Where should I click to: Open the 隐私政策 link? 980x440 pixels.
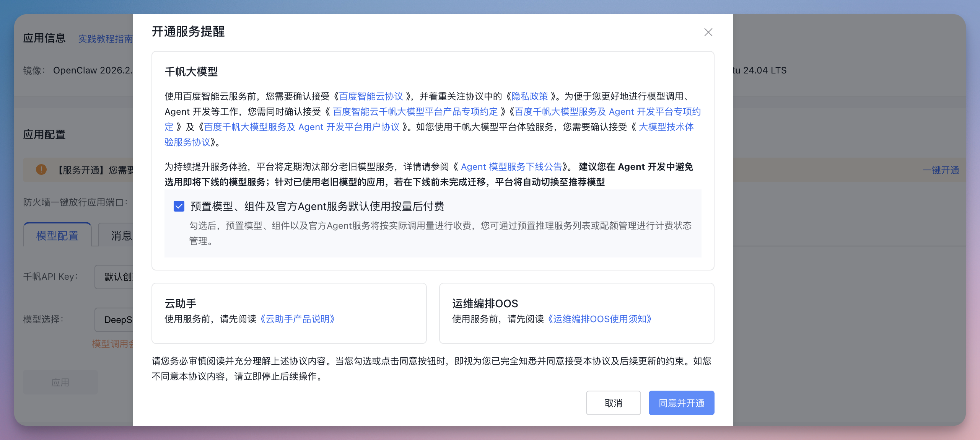[x=530, y=96]
